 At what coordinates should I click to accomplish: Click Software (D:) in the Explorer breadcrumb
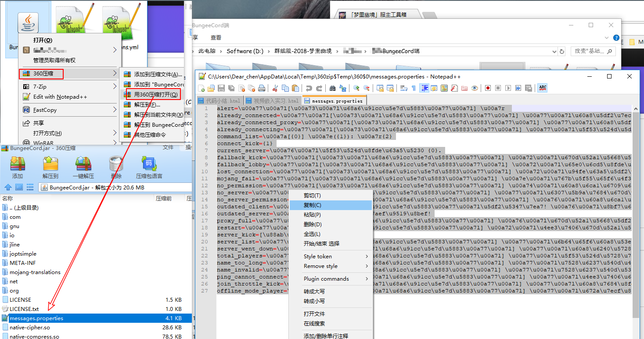click(x=245, y=51)
